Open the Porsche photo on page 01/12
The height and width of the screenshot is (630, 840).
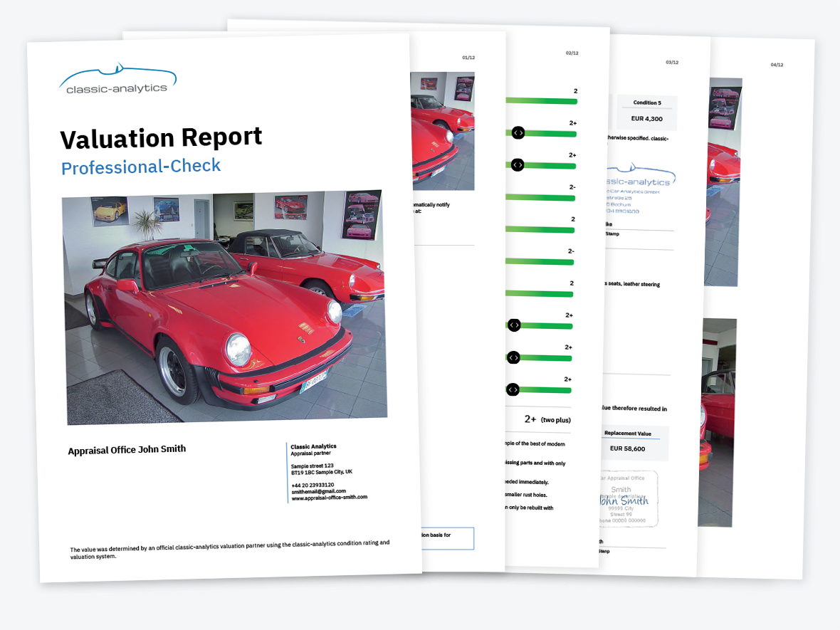pos(442,130)
